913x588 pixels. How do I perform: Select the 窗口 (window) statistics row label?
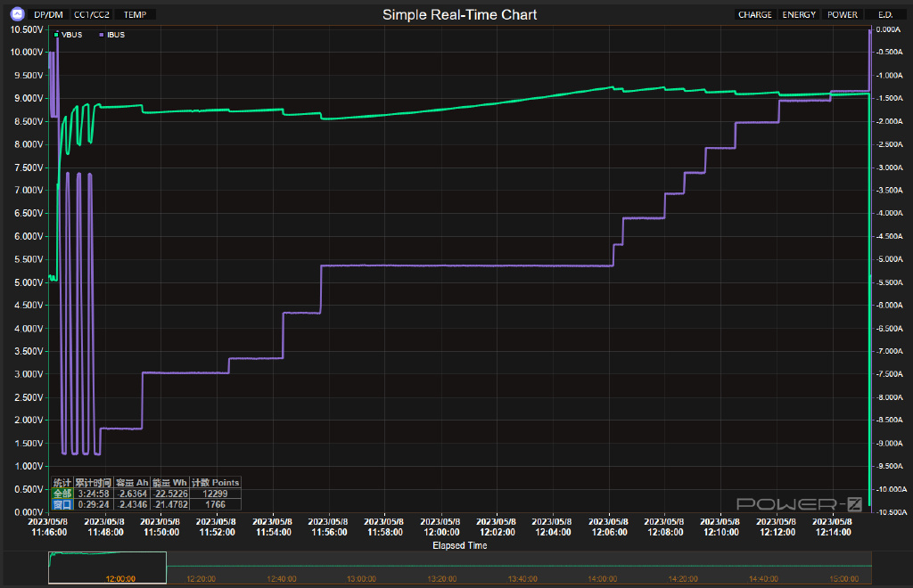tap(62, 504)
